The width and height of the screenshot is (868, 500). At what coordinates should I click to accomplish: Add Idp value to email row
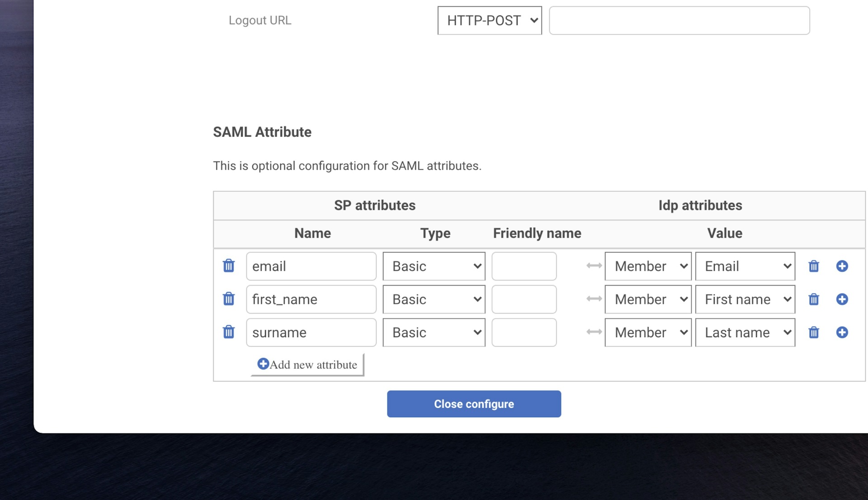click(842, 266)
